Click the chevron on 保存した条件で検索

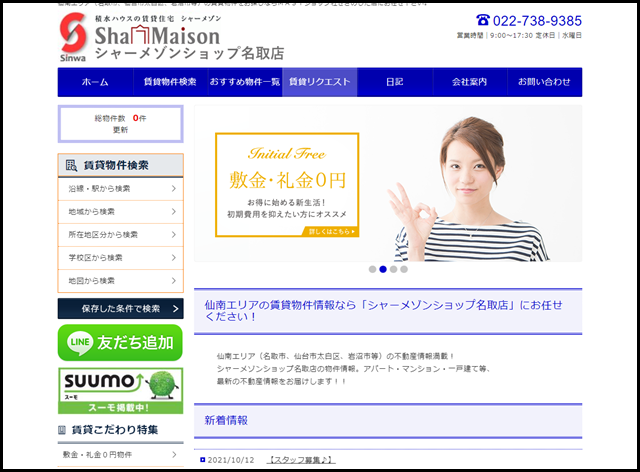click(176, 309)
